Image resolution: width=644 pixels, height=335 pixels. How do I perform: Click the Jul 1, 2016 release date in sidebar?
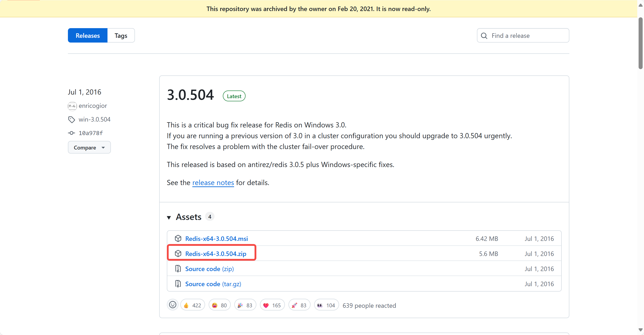click(x=85, y=92)
